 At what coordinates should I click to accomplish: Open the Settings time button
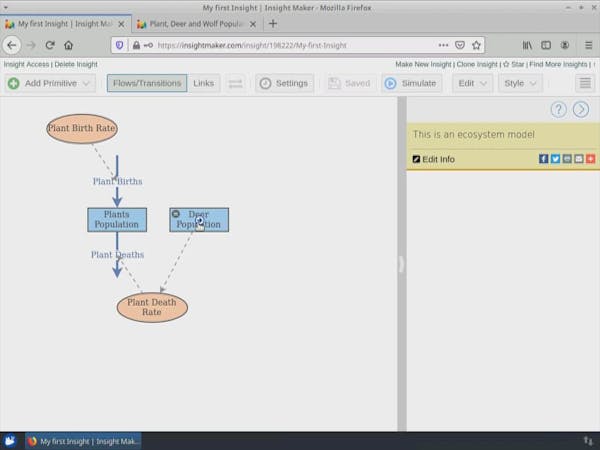(x=284, y=83)
